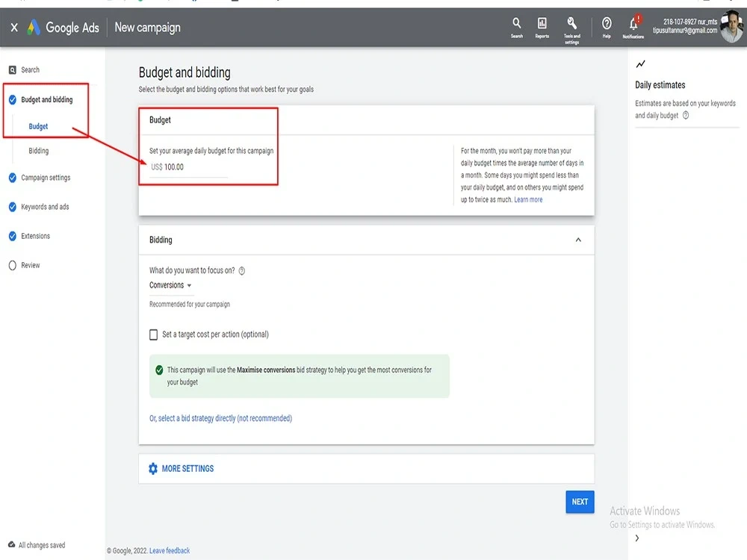Click help icon beside focus question
Viewport: 747px width, 560px height.
coord(242,271)
